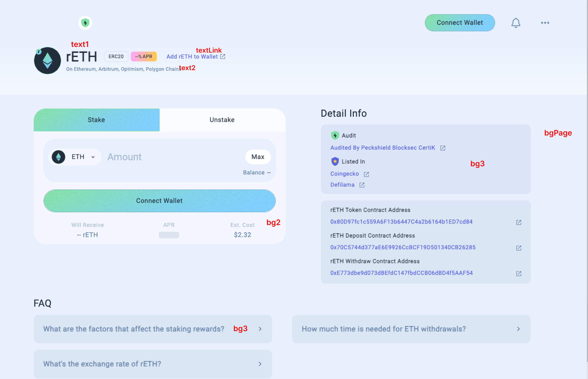This screenshot has height=379, width=588.
Task: Click the Max balance button
Action: click(258, 157)
